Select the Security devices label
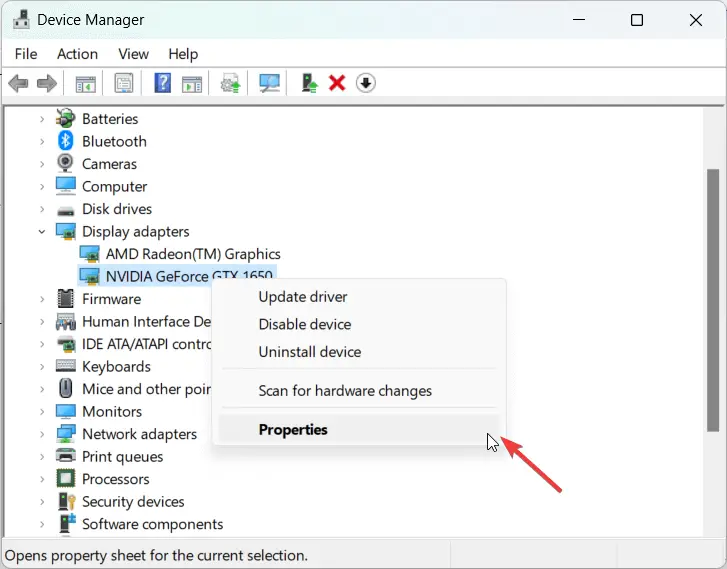Viewport: 727px width, 569px height. [133, 501]
